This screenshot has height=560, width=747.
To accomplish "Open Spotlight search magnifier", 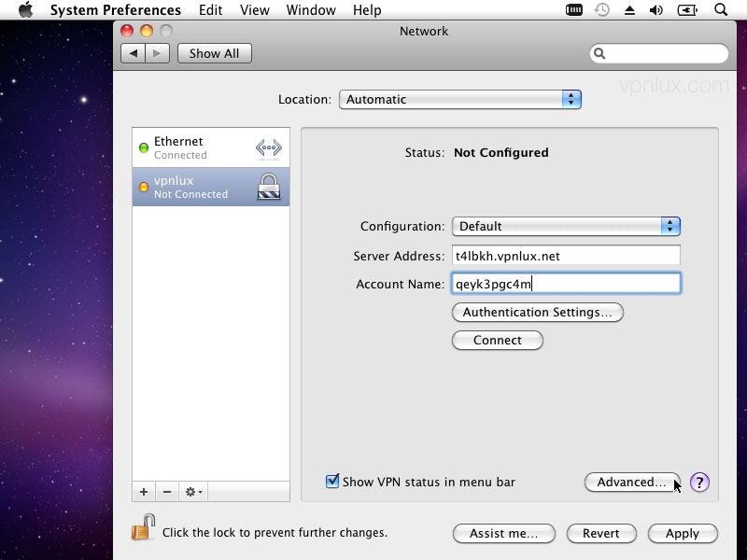I will [721, 9].
